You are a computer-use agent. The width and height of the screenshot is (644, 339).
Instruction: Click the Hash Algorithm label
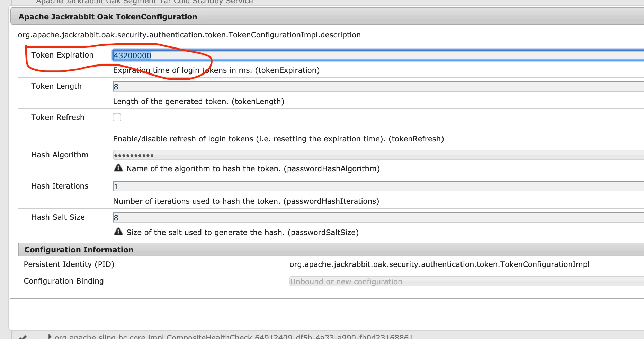coord(60,155)
